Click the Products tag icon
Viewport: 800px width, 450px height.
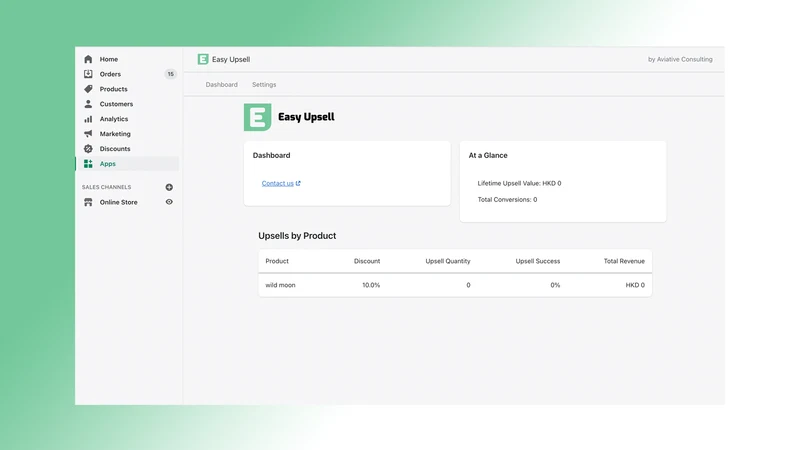[88, 89]
